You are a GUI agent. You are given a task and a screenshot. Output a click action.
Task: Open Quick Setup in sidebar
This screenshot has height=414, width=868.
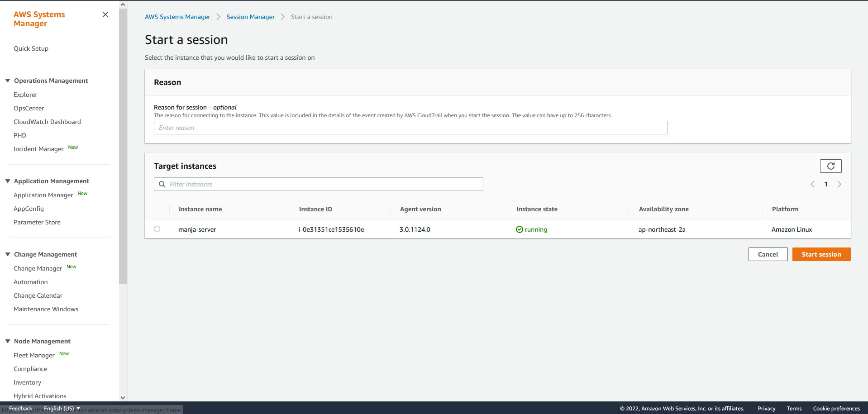click(31, 48)
